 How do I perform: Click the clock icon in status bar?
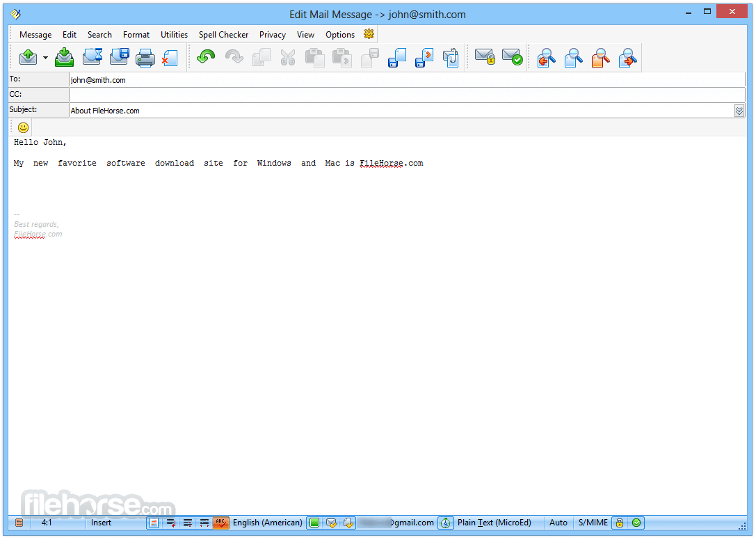[x=446, y=523]
